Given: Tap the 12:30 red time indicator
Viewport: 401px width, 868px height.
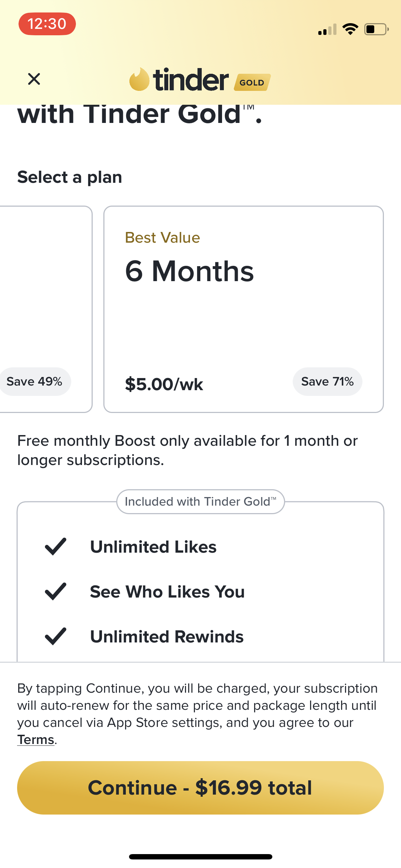Looking at the screenshot, I should [x=47, y=24].
